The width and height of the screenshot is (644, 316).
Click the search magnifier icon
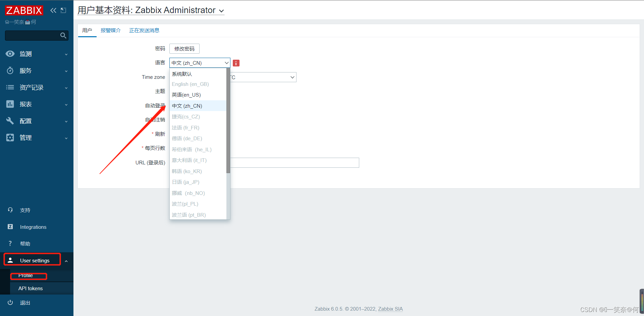pos(63,36)
